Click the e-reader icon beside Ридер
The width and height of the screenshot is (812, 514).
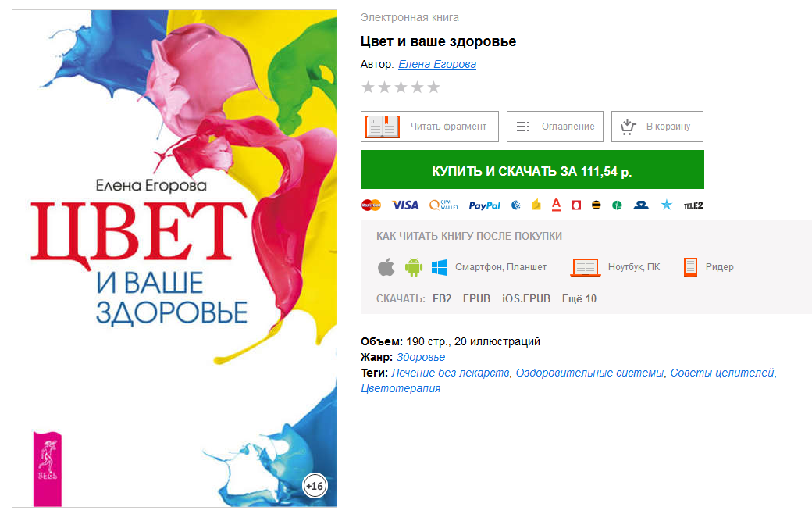pos(690,267)
